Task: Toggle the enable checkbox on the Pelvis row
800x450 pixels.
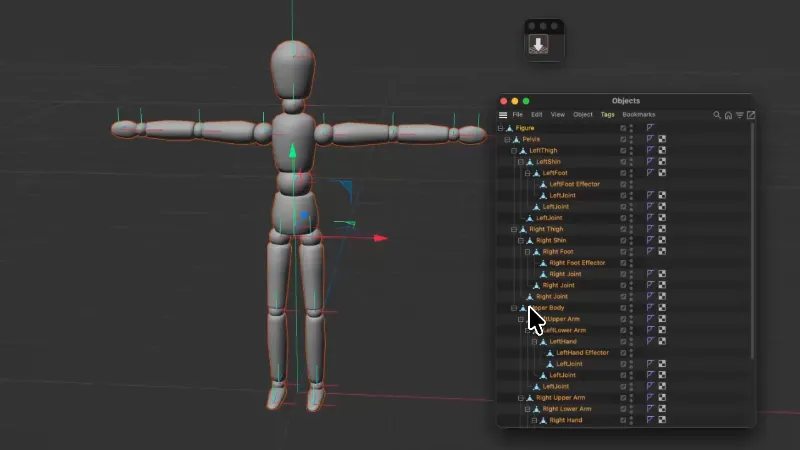Action: (623, 139)
